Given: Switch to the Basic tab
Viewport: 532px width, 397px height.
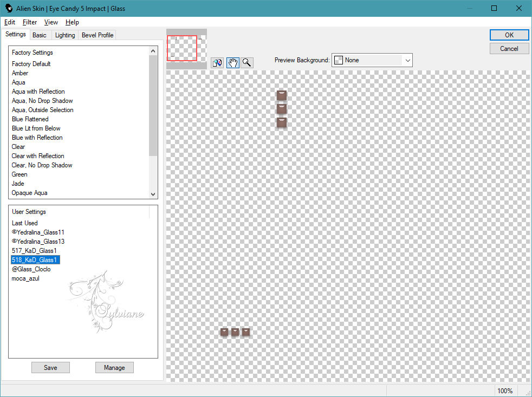Looking at the screenshot, I should tap(40, 35).
